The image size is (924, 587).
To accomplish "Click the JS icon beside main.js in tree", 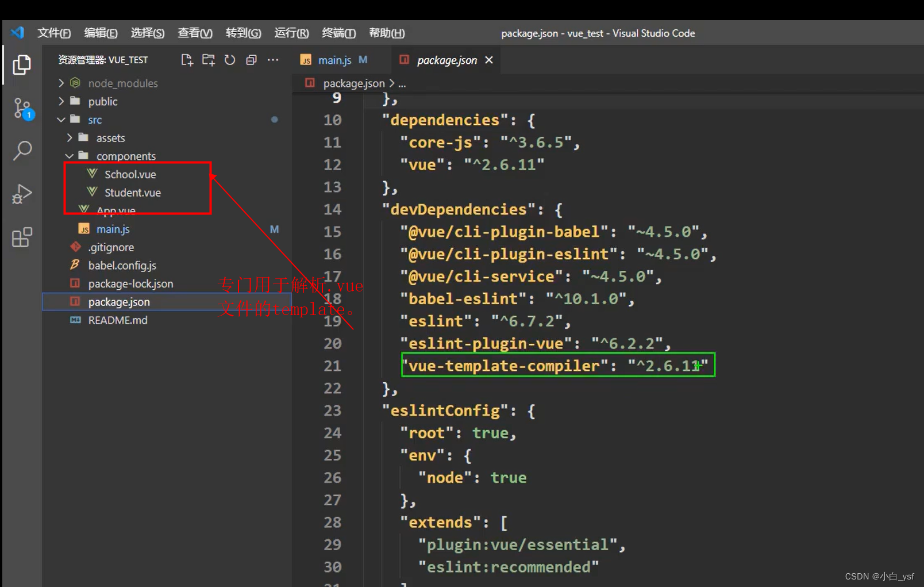I will pos(84,229).
